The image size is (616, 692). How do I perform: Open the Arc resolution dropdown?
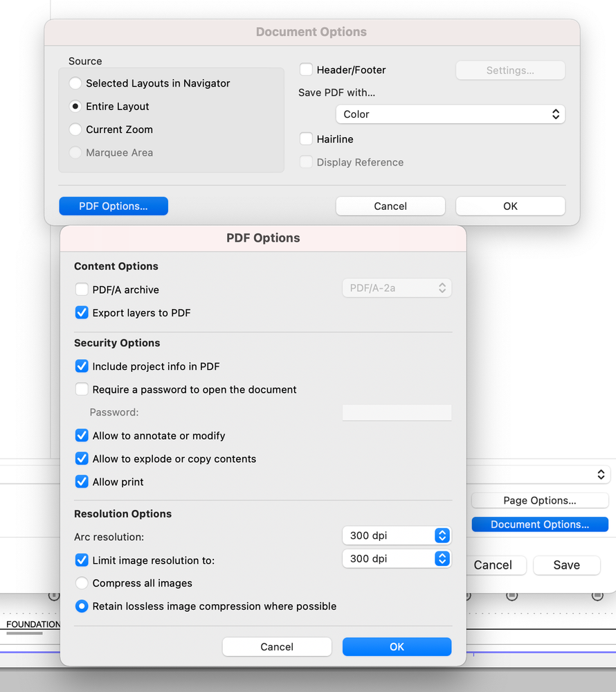397,535
